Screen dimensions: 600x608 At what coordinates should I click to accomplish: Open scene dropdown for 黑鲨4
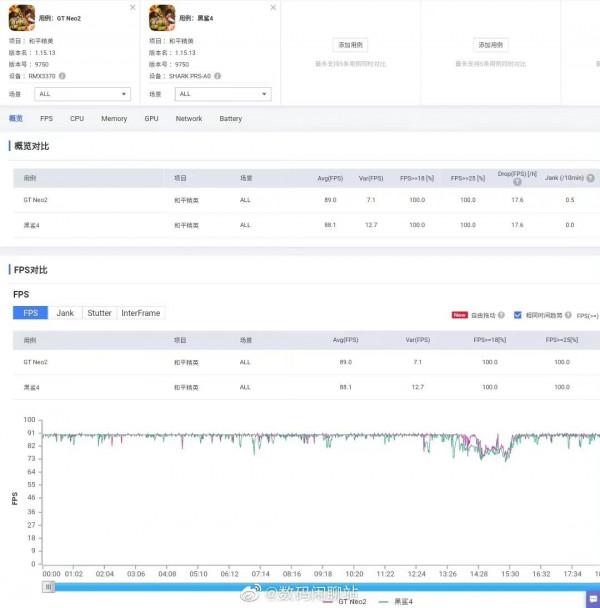(222, 94)
